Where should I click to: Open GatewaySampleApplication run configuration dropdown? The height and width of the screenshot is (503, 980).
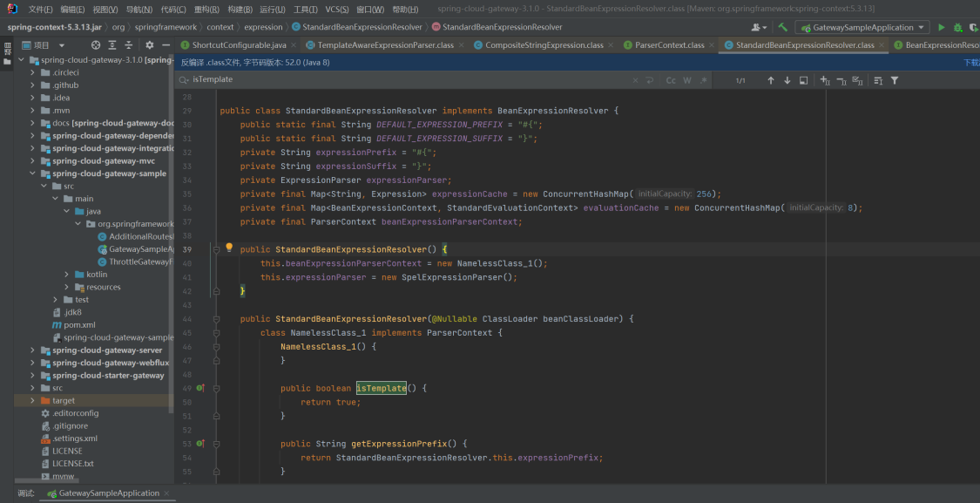(x=862, y=28)
